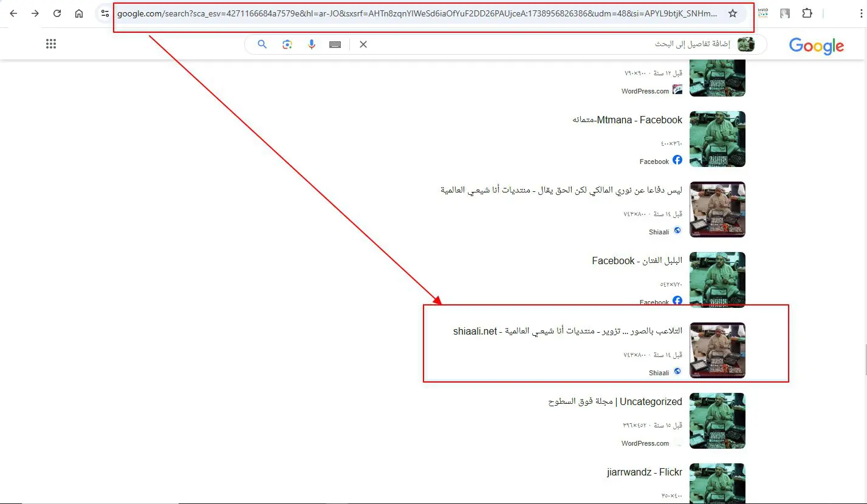Go to Google home via the logo
Viewport: 867px width, 504px height.
[x=817, y=46]
